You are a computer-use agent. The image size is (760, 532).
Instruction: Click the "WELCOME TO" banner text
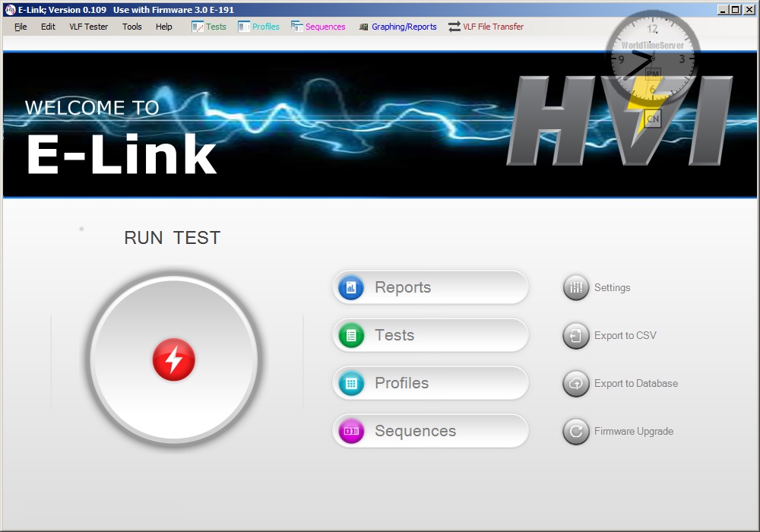click(x=92, y=108)
